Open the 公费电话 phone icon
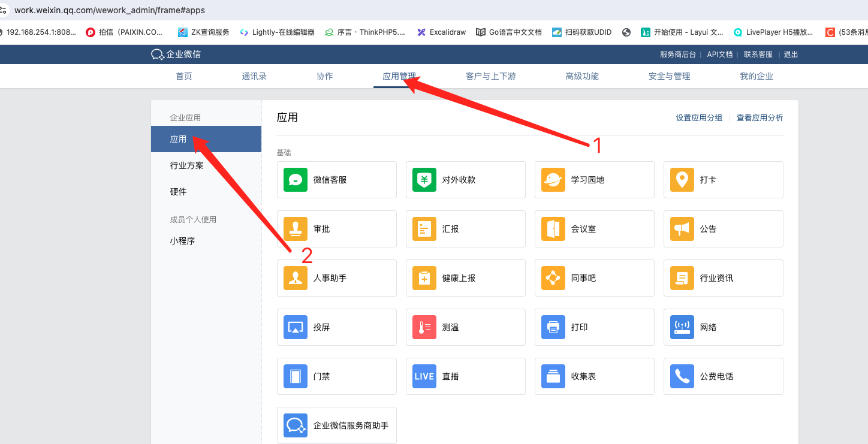 tap(682, 376)
